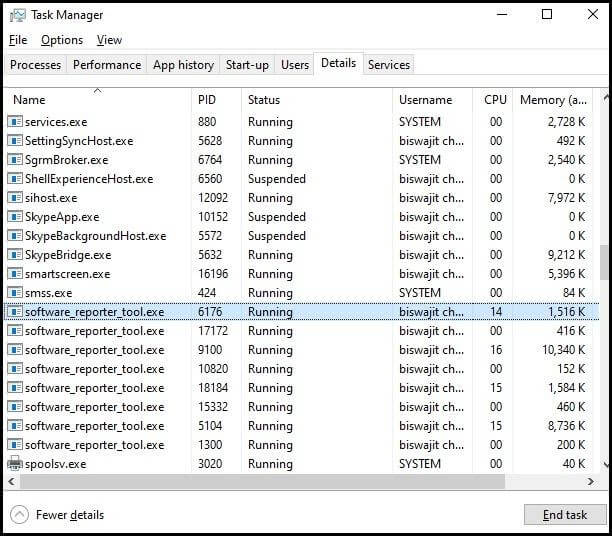Click icon of software_reporter_tool.exe PID 6176
The width and height of the screenshot is (612, 536).
coord(15,312)
